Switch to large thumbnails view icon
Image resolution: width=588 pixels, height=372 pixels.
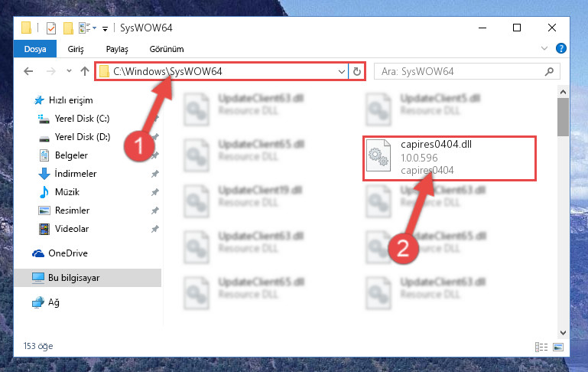coord(558,347)
